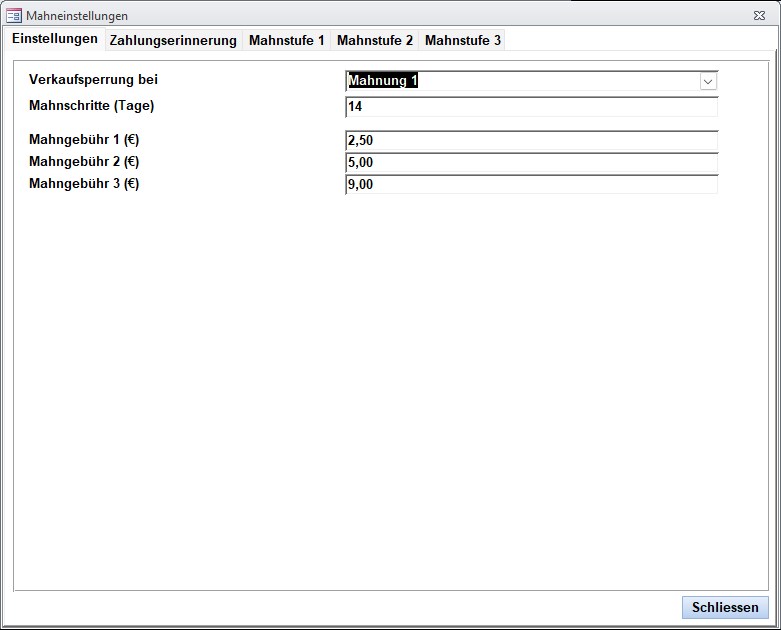Show the Mahnstufe 3 tab
This screenshot has height=630, width=781.
[463, 40]
